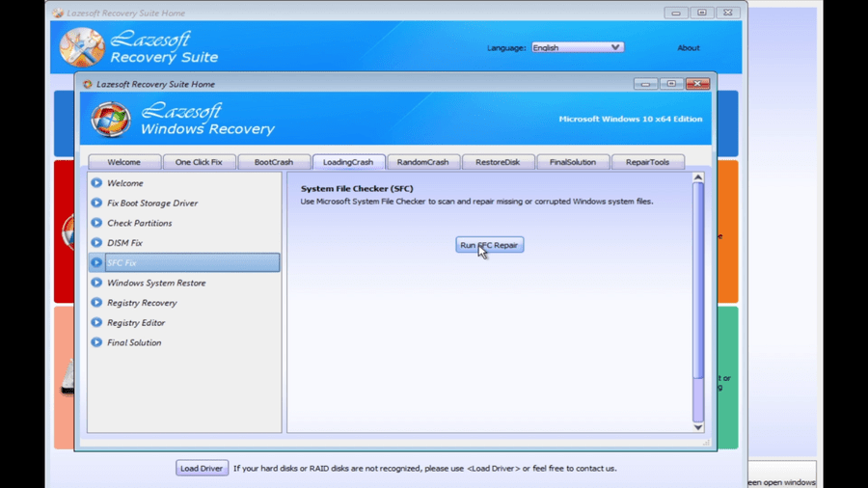Open the Welcome tab
This screenshot has height=488, width=868.
point(124,162)
